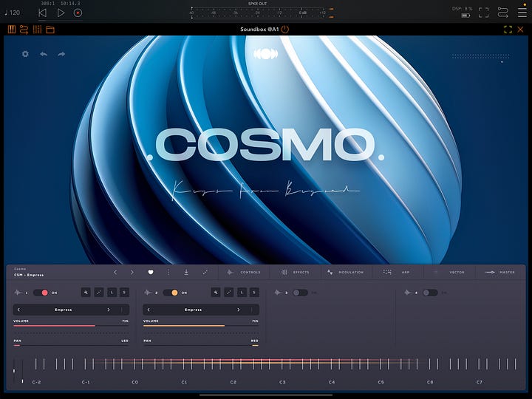
Task: Adjust layer 2 orange volume slider
Action: point(201,326)
